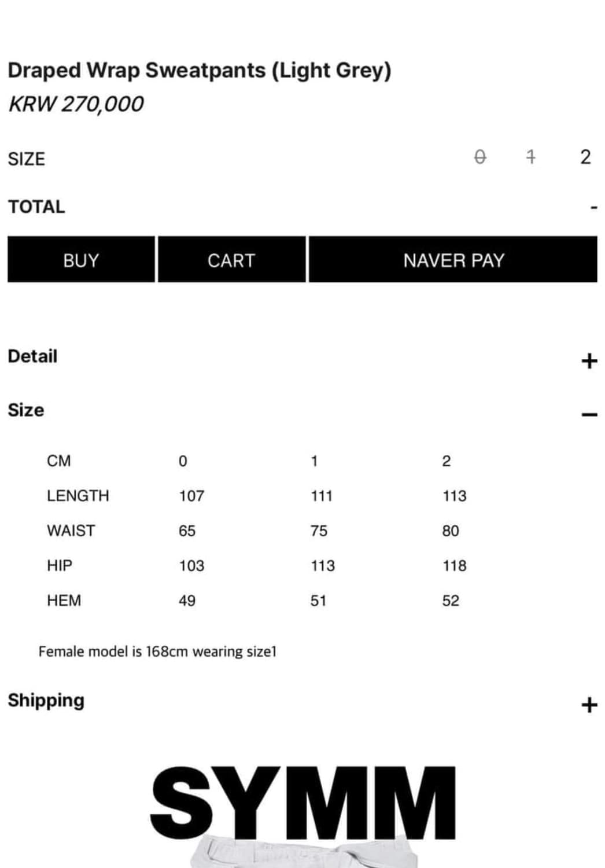The width and height of the screenshot is (605, 868).
Task: Click the female model size note
Action: (x=157, y=652)
